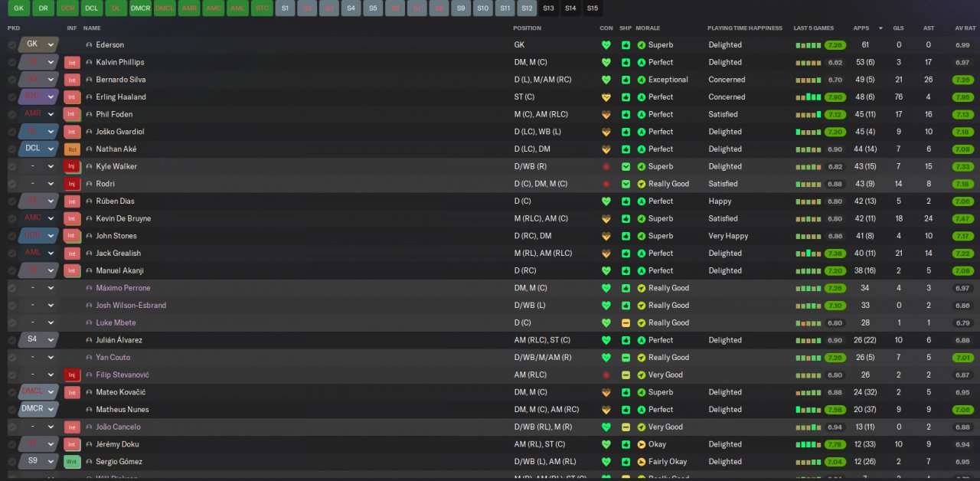Click Matheus Nunes' 7.58 last-game rating badge

pyautogui.click(x=835, y=410)
